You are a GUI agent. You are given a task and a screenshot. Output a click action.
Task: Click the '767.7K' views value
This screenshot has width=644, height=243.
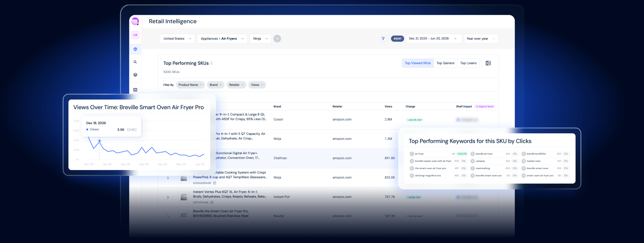tap(390, 197)
